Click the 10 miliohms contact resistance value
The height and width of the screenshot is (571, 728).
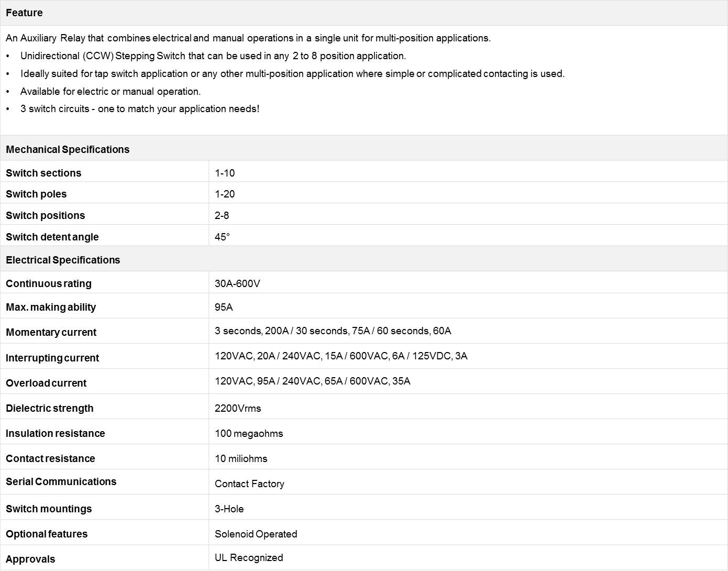(x=241, y=458)
